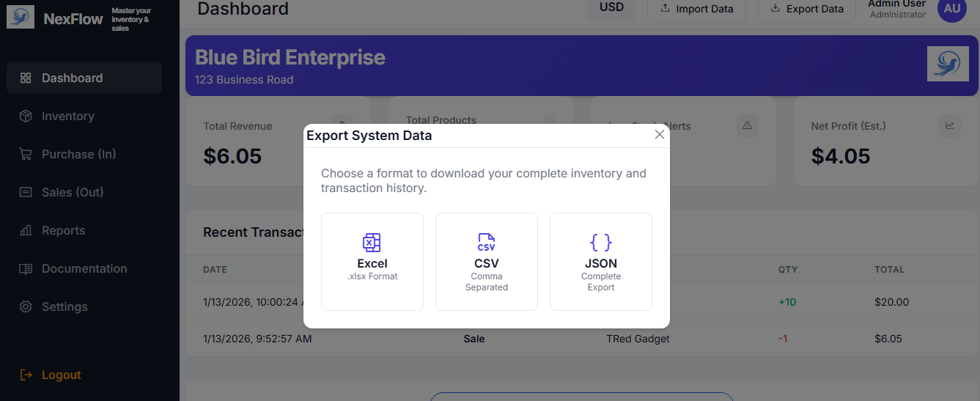Click the Documentation book icon
Viewport: 980px width, 401px height.
point(26,268)
